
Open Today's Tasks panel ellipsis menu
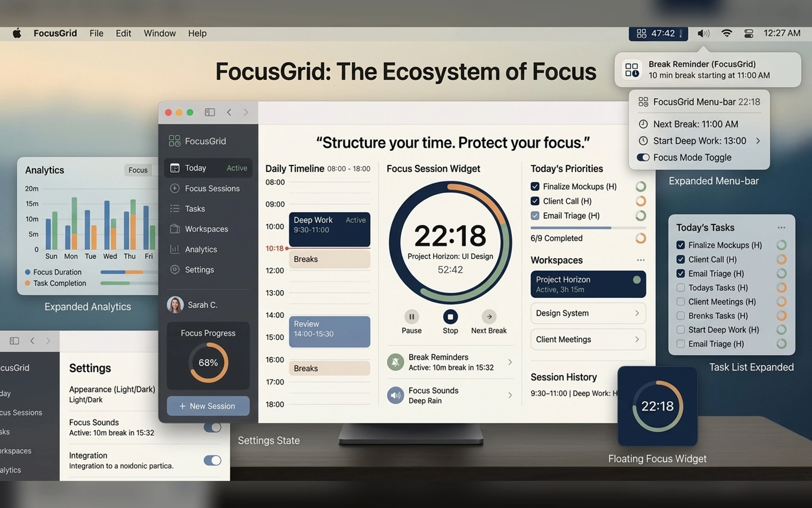pos(781,228)
